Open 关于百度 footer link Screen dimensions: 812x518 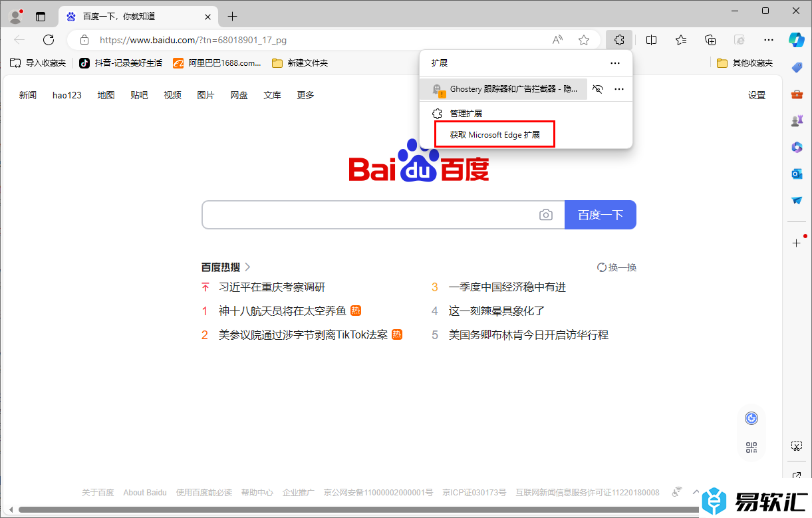click(98, 493)
